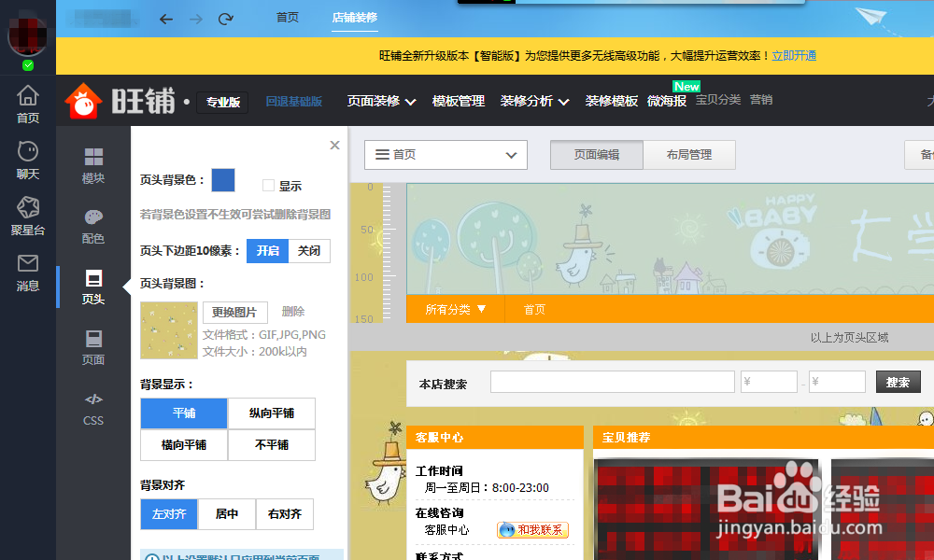Click the shop header banner image

click(x=670, y=239)
